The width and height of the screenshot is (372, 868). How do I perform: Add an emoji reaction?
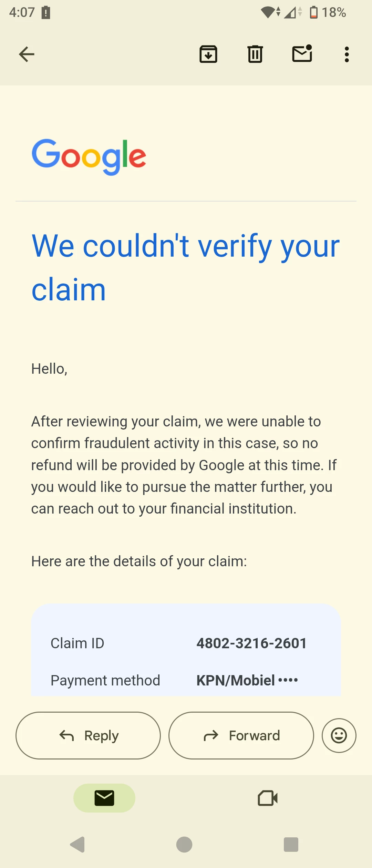339,735
